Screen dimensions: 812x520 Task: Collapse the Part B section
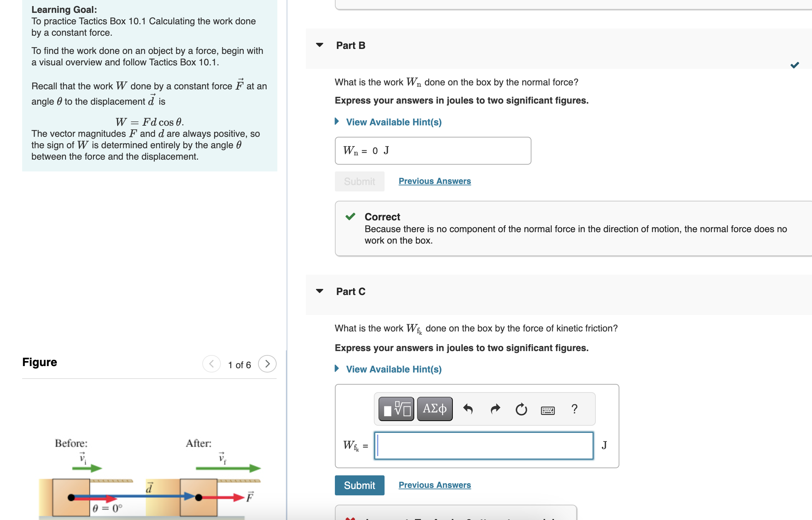(320, 44)
